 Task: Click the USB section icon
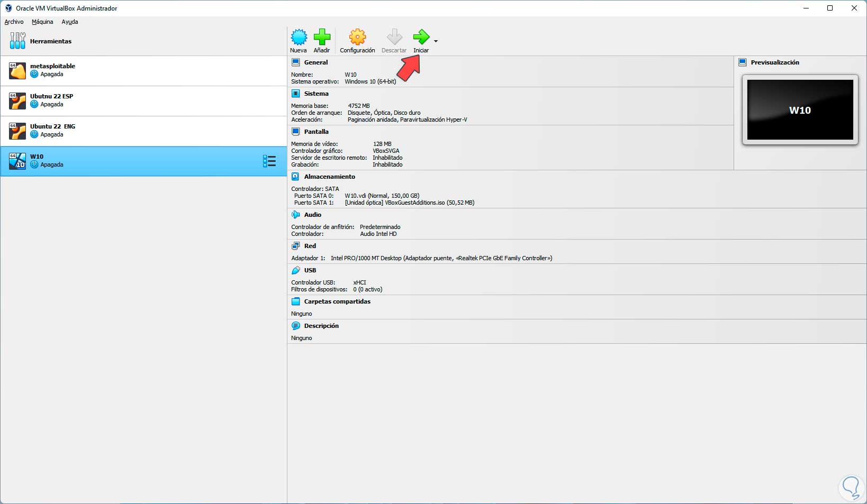point(296,270)
